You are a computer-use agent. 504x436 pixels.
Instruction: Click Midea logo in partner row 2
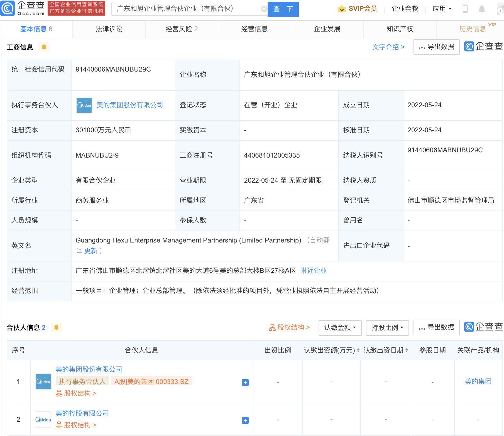point(43,420)
